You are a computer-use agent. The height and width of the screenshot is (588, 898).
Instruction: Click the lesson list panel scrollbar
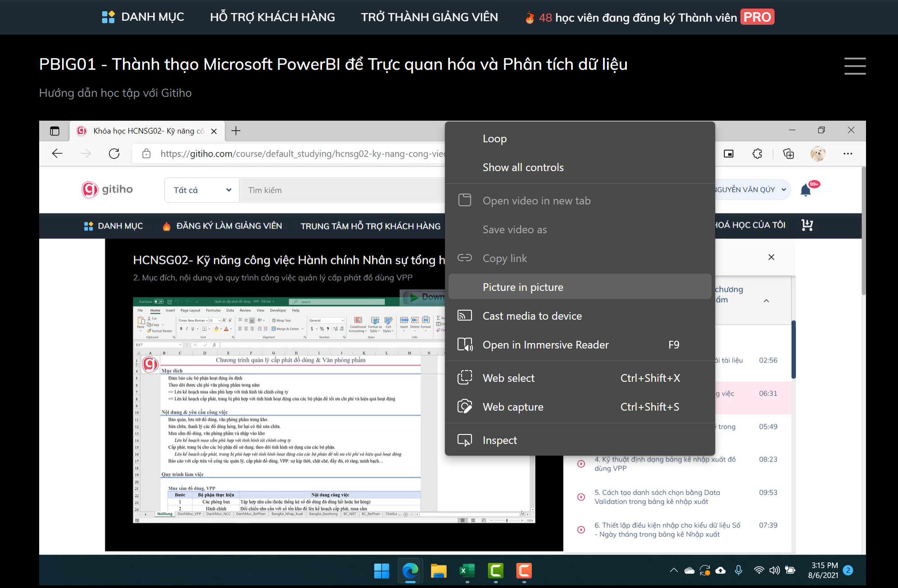(794, 349)
